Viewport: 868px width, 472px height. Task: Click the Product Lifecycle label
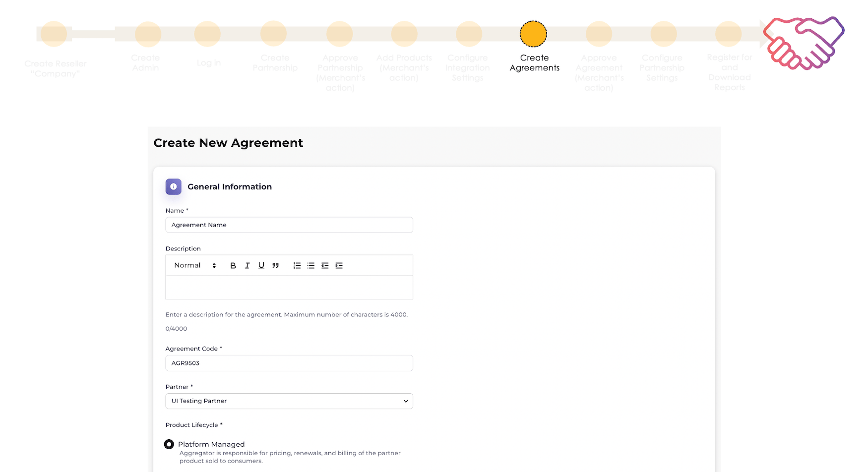pyautogui.click(x=194, y=425)
